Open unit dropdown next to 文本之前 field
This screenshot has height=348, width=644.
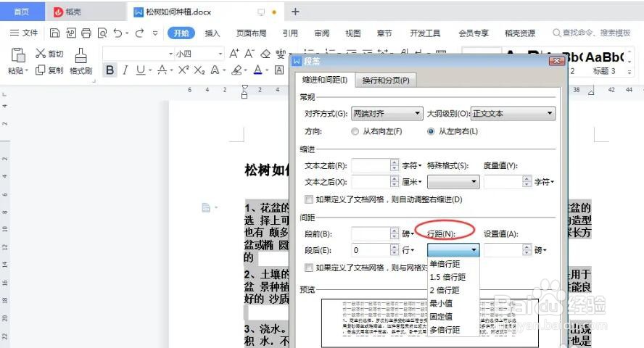tap(412, 166)
